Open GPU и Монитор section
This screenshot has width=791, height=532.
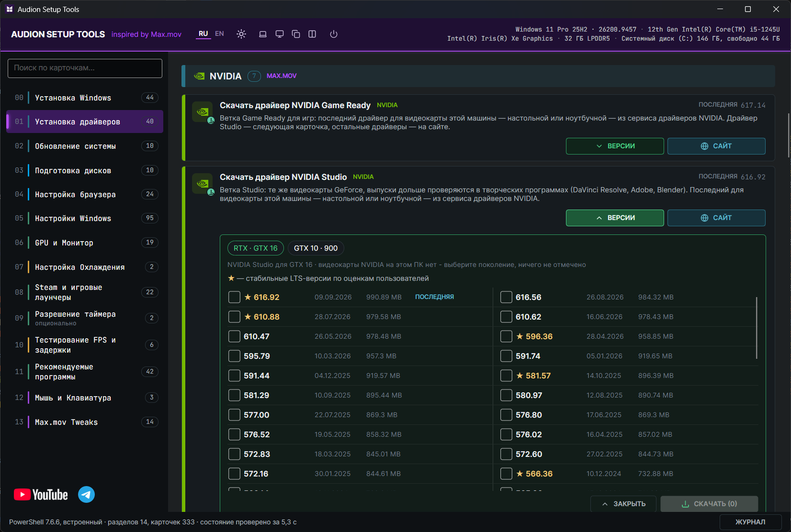coord(85,243)
